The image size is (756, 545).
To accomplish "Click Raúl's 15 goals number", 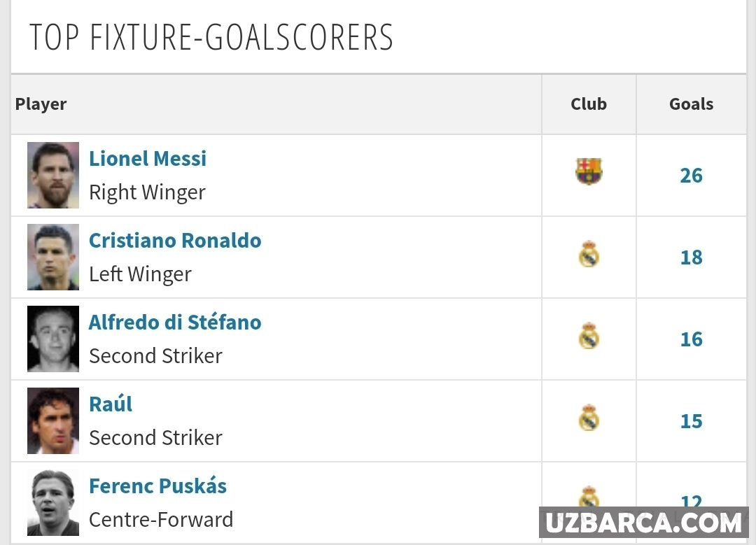I will click(691, 421).
